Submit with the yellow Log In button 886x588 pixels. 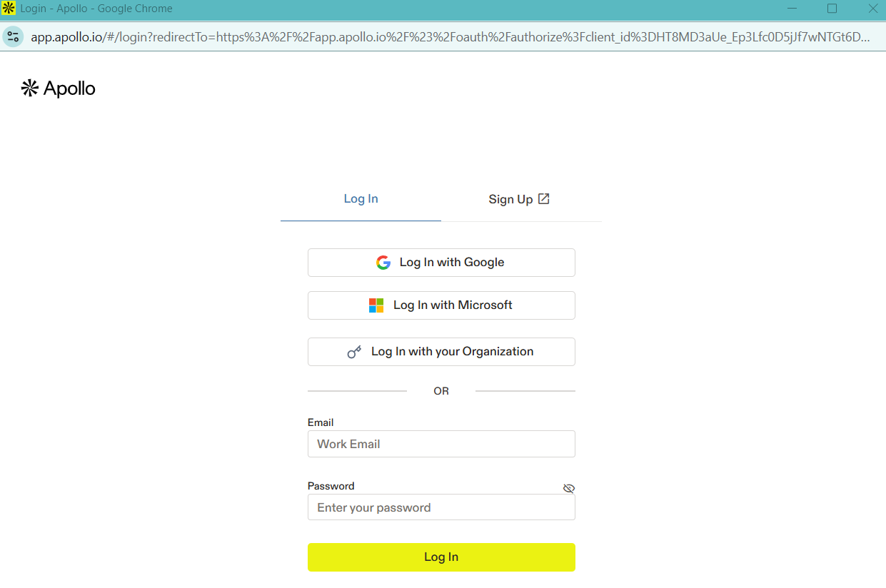441,557
